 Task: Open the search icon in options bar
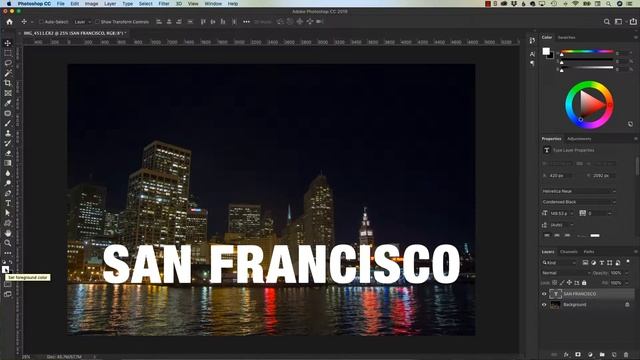pos(607,22)
